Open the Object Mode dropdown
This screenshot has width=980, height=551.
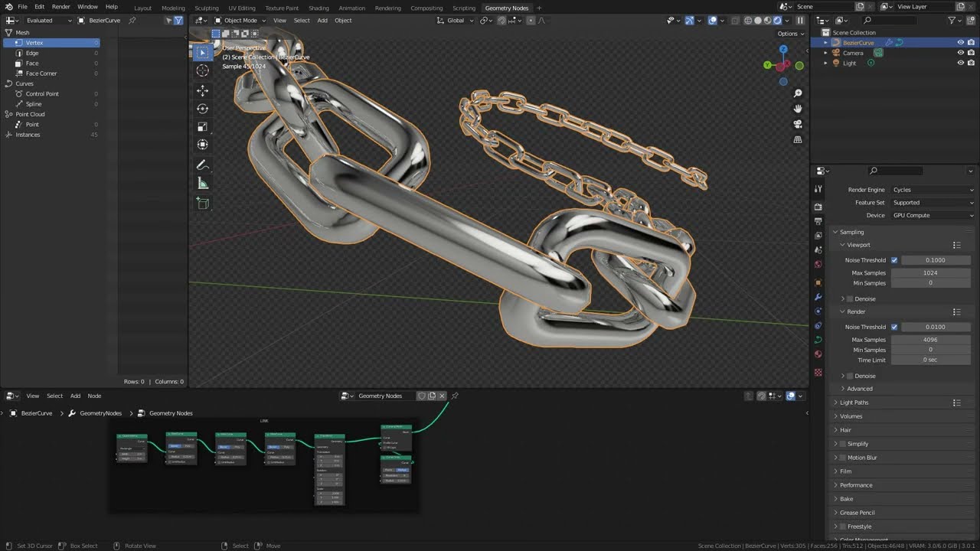[240, 21]
